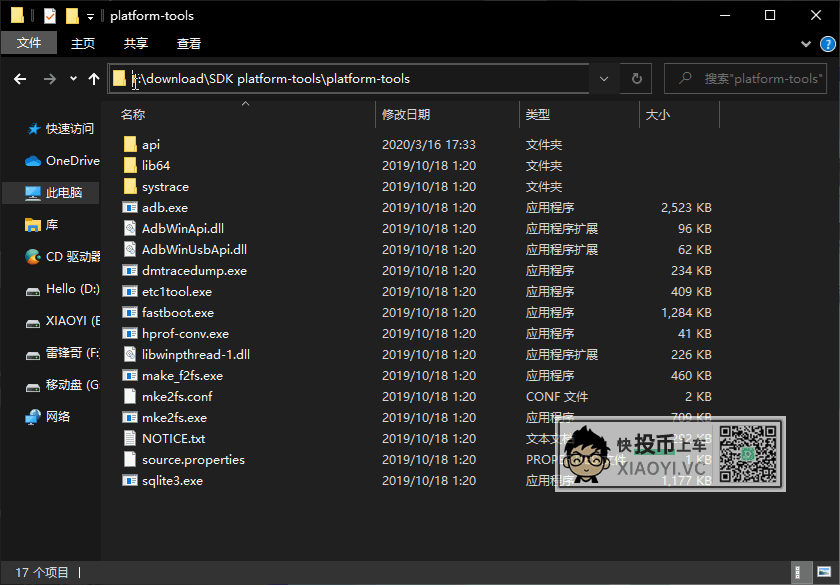
Task: Click the new folder quick access icon
Action: 72,16
